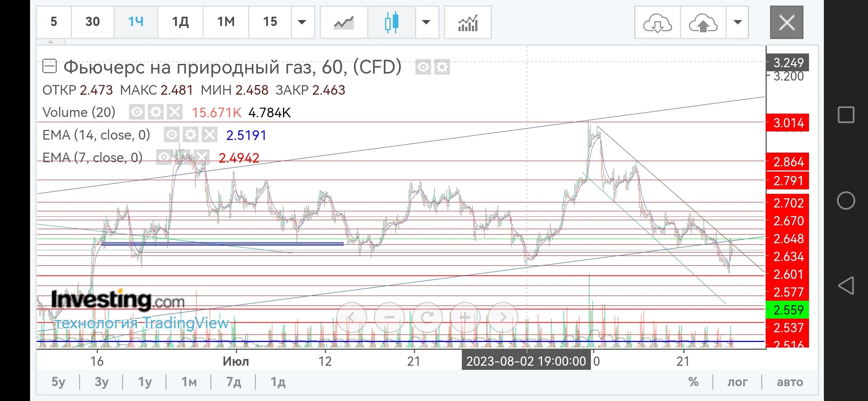Select the candlestick chart style icon
The height and width of the screenshot is (401, 868).
[x=391, y=22]
